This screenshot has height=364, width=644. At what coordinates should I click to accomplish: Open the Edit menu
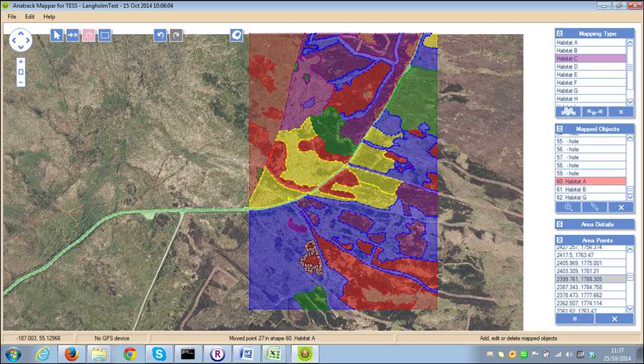pyautogui.click(x=30, y=16)
